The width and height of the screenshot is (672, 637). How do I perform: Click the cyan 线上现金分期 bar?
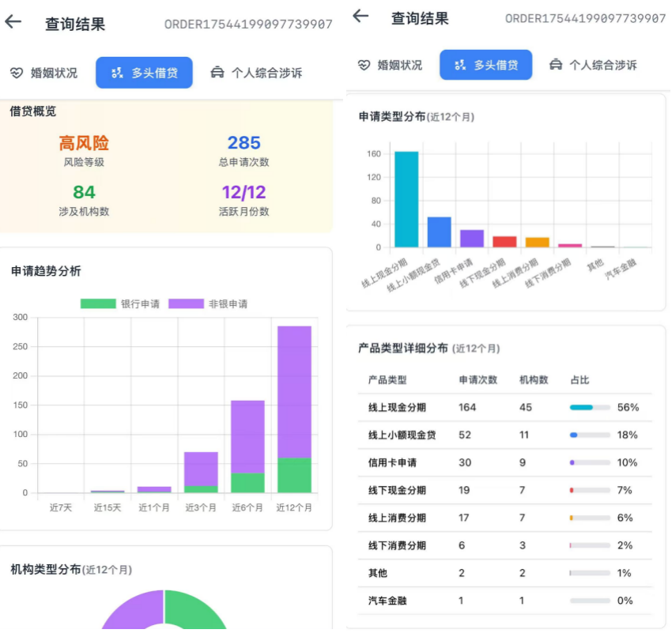(406, 199)
